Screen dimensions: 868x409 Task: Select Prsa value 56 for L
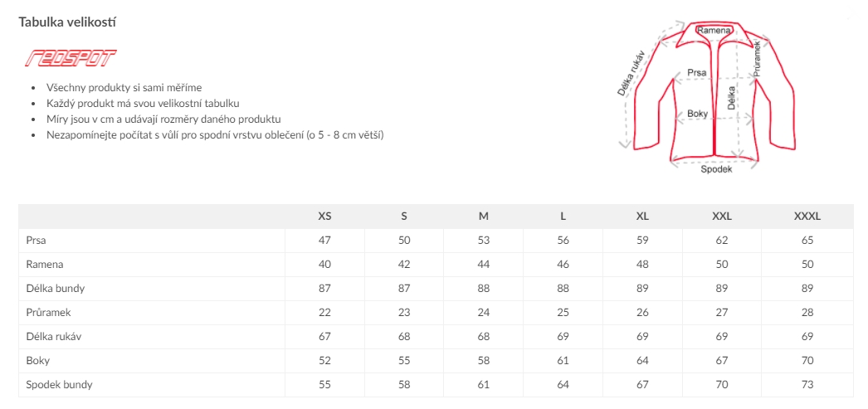[x=563, y=241]
